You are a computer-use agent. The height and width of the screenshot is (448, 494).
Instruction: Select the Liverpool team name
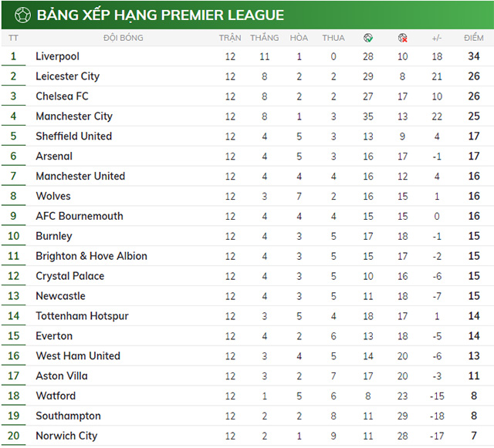(57, 56)
